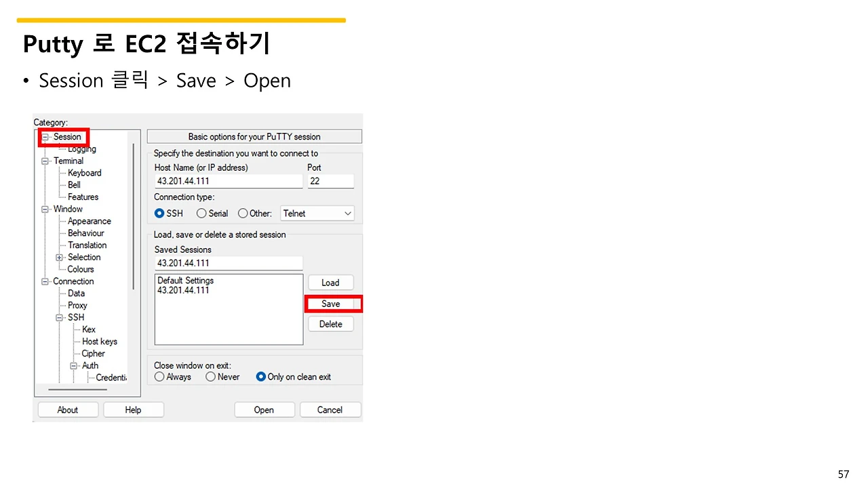Screen dimensions: 868x488
Task: Open the Translation category
Action: pyautogui.click(x=87, y=245)
